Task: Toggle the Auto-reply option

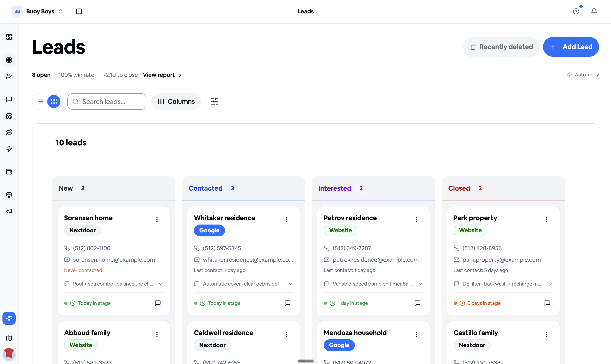Action: [x=583, y=75]
